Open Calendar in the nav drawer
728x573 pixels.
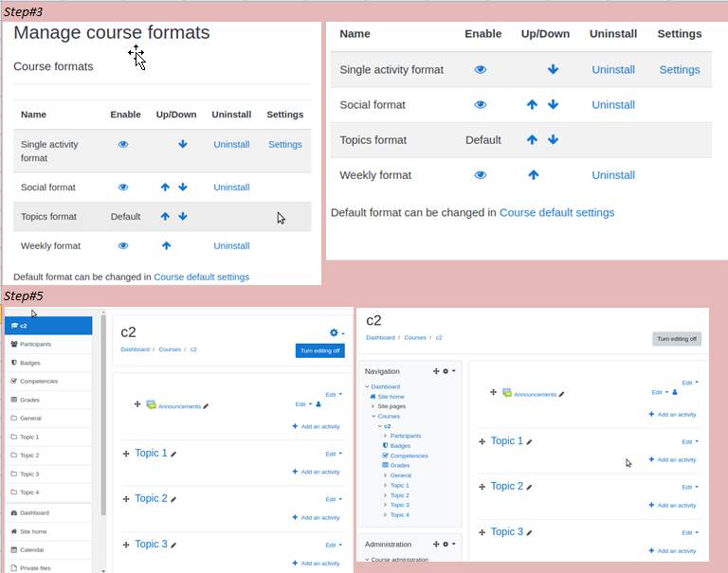click(x=32, y=550)
